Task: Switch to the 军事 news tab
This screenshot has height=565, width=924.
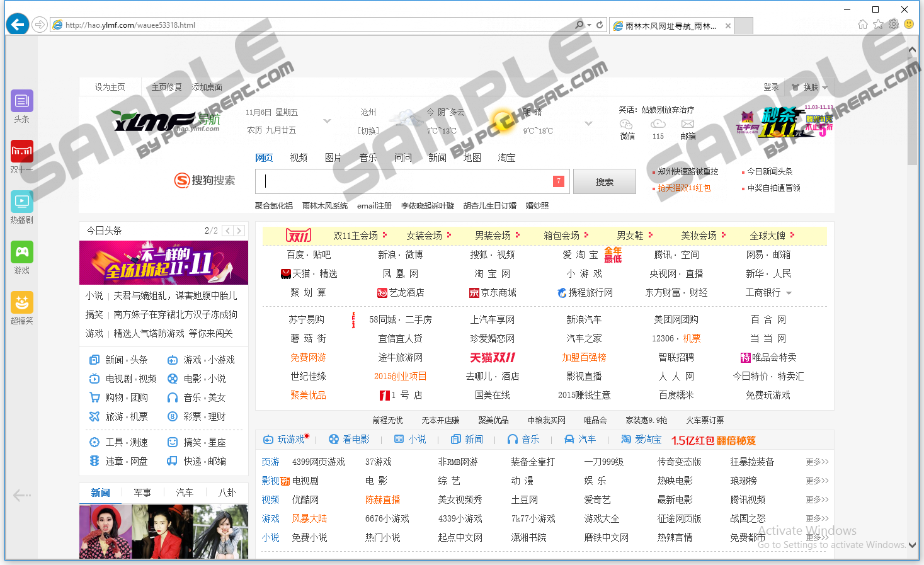Action: point(142,493)
